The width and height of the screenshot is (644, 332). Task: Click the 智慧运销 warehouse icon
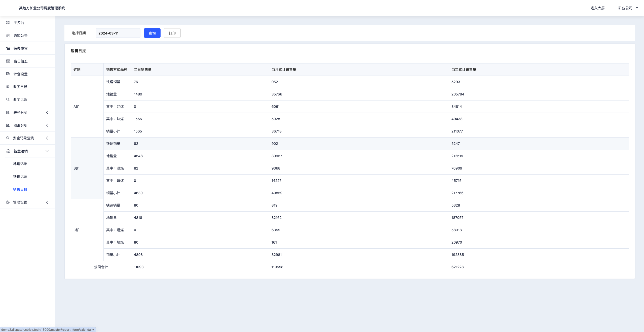(8, 151)
